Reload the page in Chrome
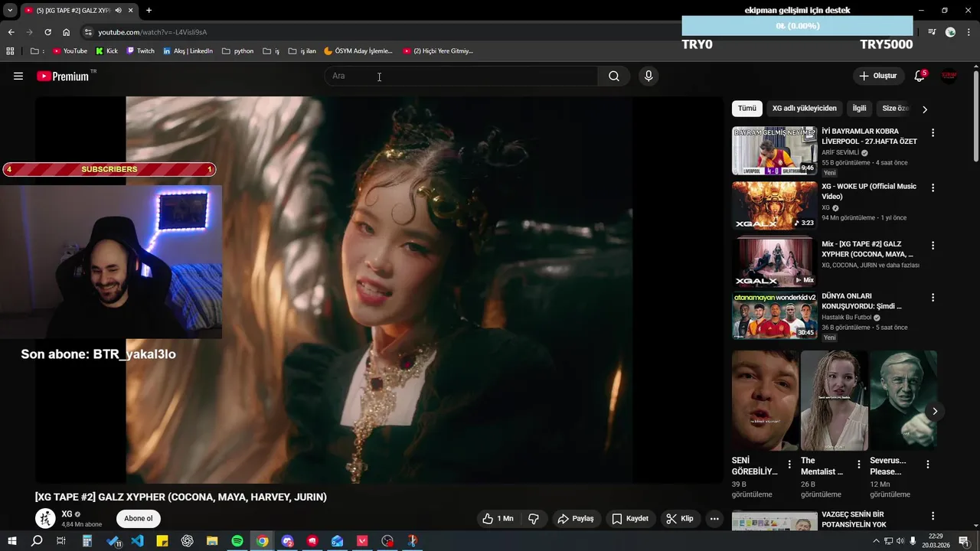 pyautogui.click(x=47, y=32)
